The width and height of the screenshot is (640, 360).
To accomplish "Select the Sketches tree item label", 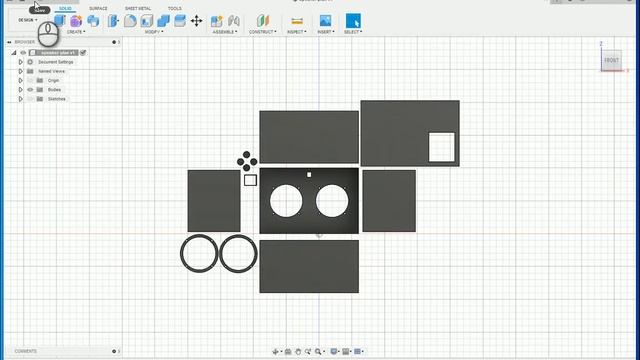I will 56,99.
